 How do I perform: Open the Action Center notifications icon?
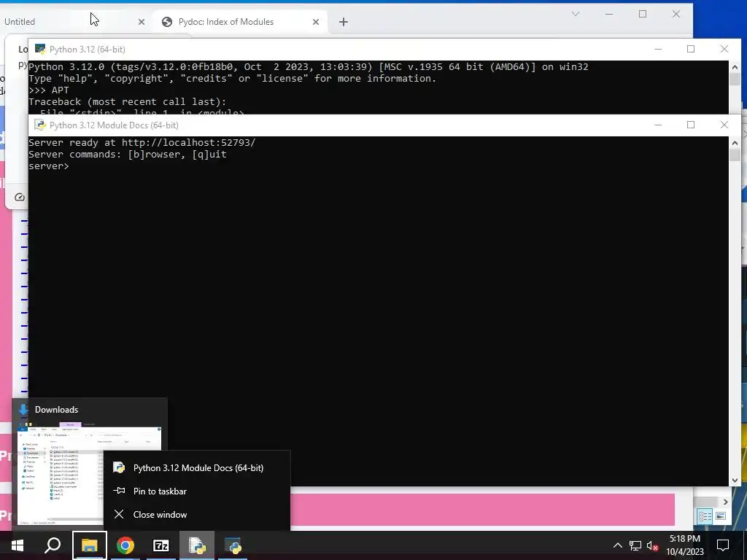(723, 545)
